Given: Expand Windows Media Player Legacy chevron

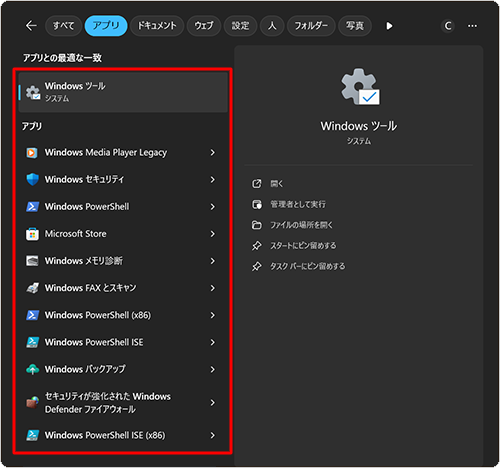Looking at the screenshot, I should pos(213,153).
